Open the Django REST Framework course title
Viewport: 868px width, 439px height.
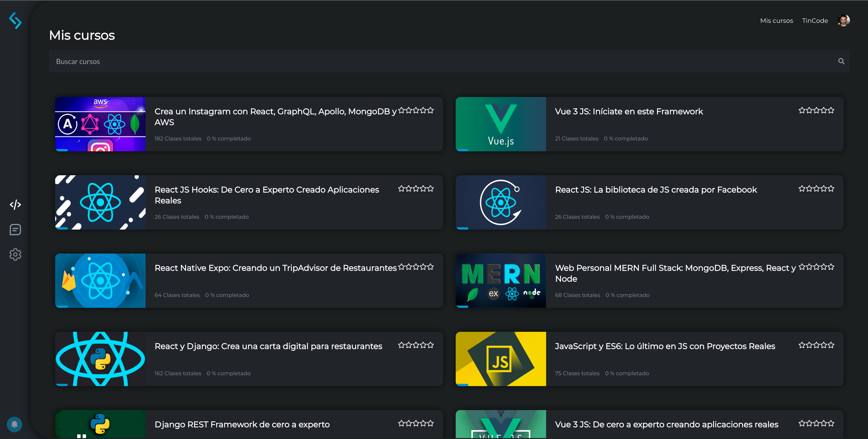pos(242,425)
